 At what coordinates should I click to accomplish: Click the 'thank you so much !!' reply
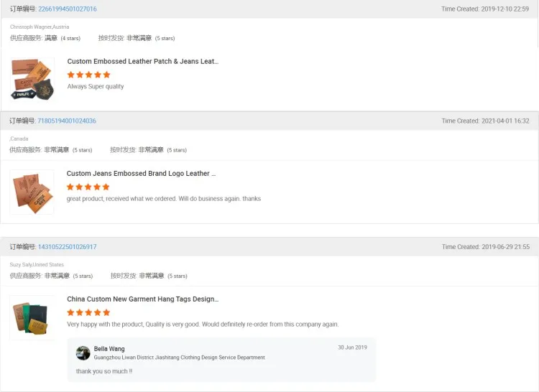click(x=104, y=371)
